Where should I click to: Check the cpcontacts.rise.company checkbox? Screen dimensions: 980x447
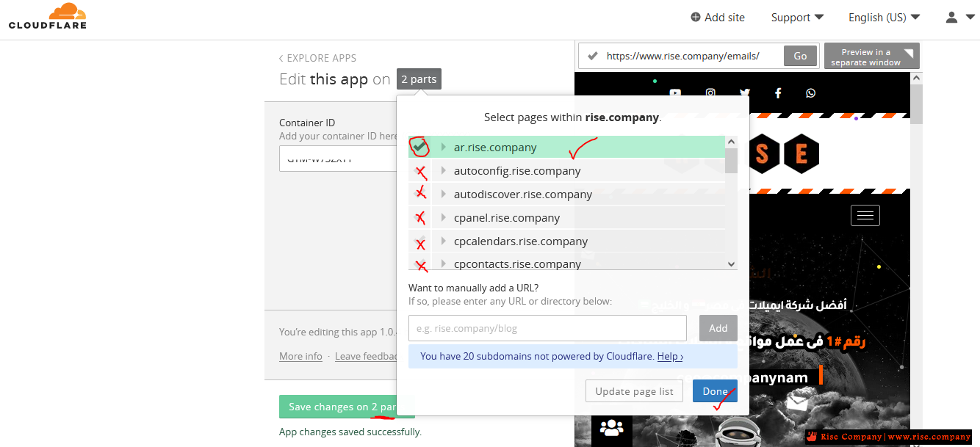point(419,263)
